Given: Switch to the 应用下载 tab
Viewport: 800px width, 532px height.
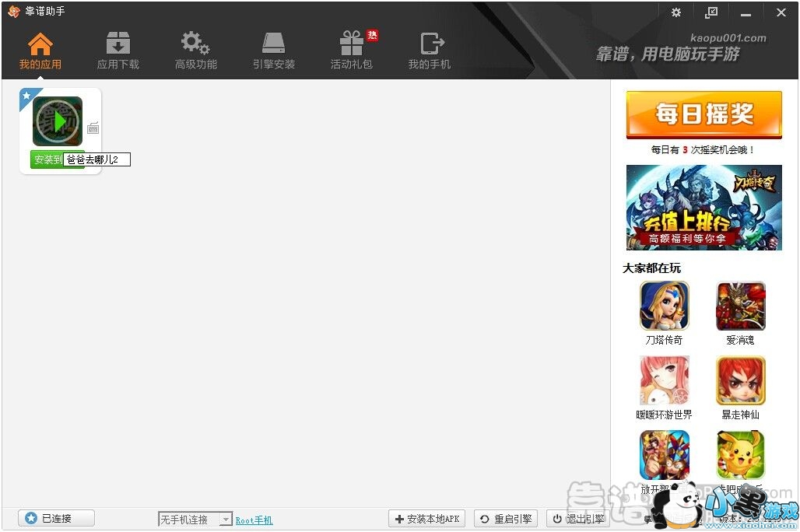Looking at the screenshot, I should tap(118, 51).
